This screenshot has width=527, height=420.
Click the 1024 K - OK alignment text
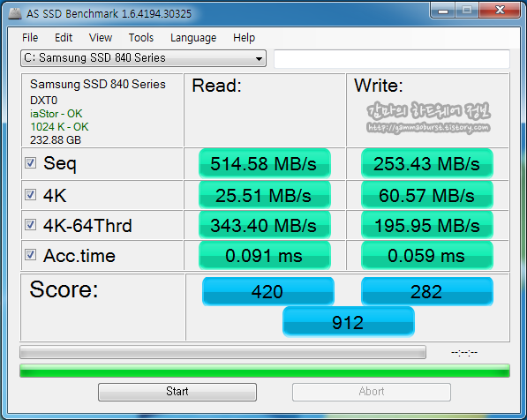coord(59,127)
